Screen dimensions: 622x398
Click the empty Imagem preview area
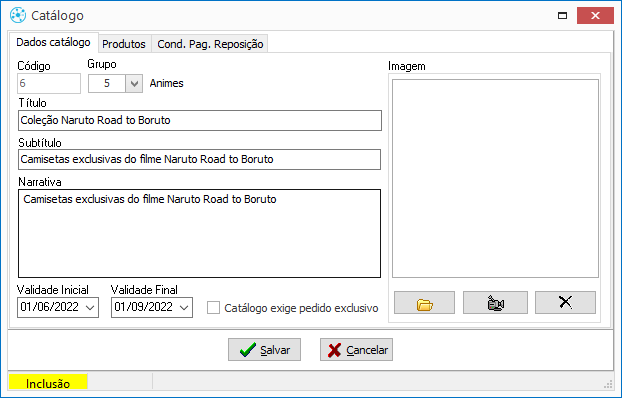pos(495,179)
